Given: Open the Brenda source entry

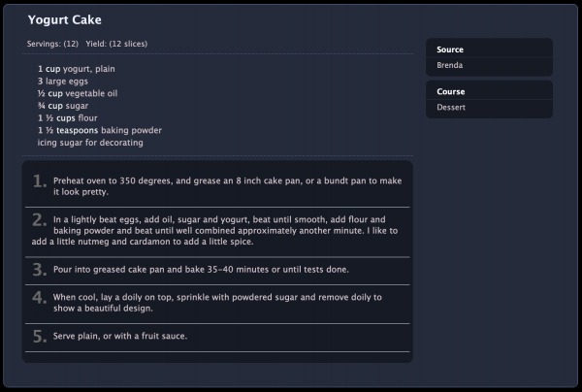Looking at the screenshot, I should click(x=449, y=65).
